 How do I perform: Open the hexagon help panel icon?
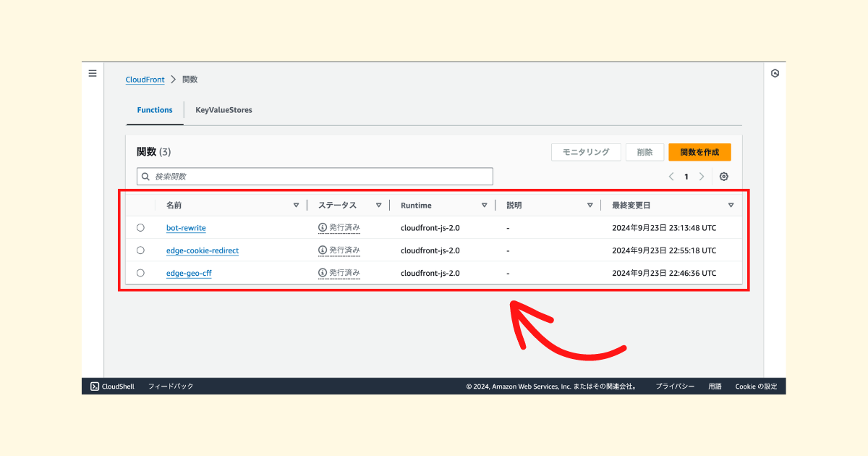click(x=775, y=73)
